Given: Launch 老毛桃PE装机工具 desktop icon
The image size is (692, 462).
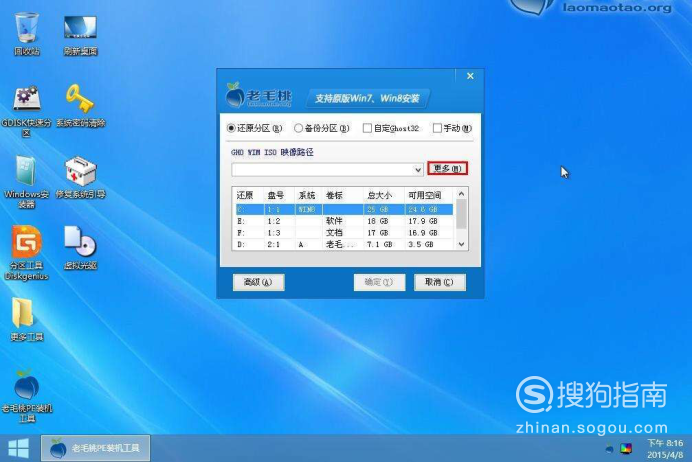Looking at the screenshot, I should (26, 395).
